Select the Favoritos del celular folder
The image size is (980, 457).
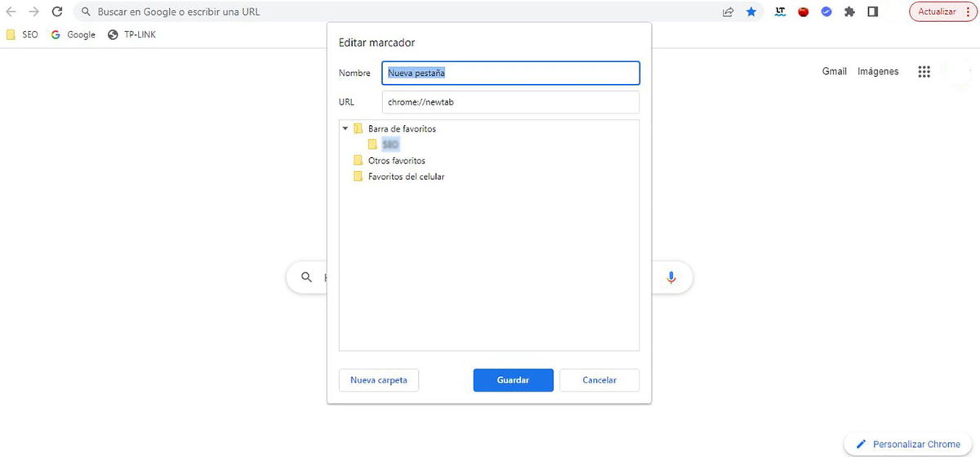pyautogui.click(x=399, y=177)
